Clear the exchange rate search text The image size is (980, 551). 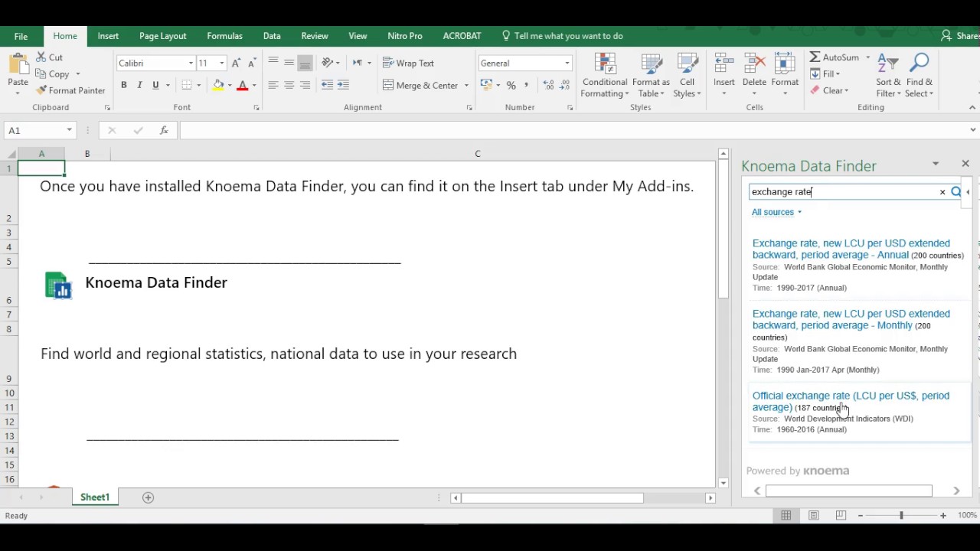(x=942, y=192)
